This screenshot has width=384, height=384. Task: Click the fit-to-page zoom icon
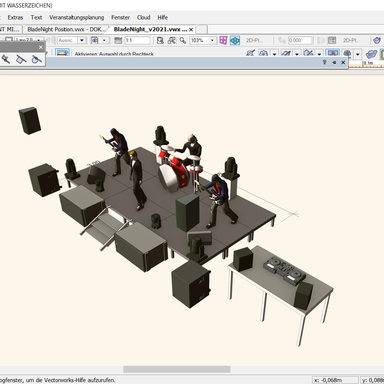(160, 40)
